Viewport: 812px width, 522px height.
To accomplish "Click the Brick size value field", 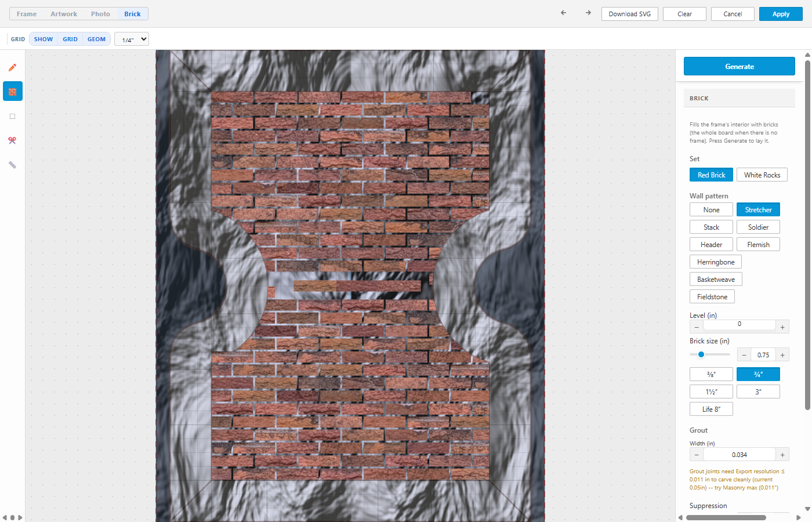I will [763, 355].
